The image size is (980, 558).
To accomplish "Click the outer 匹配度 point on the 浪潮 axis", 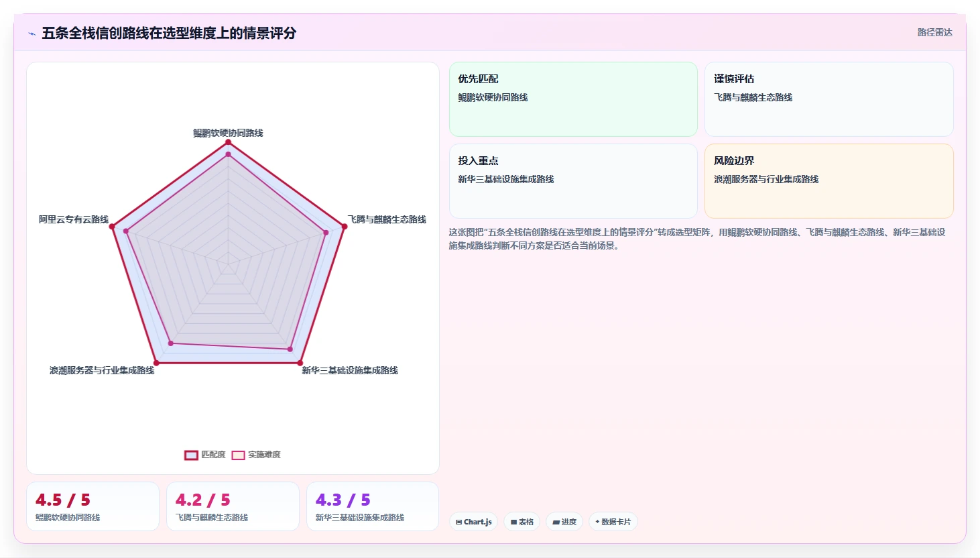I will [x=156, y=363].
